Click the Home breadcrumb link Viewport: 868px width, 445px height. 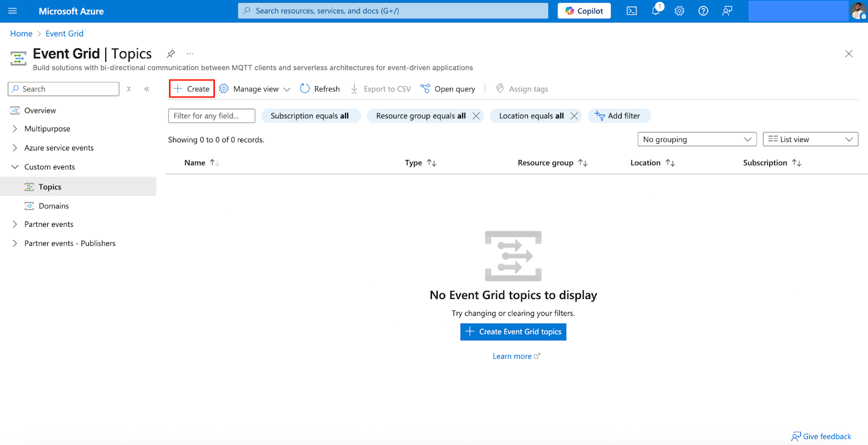[21, 34]
